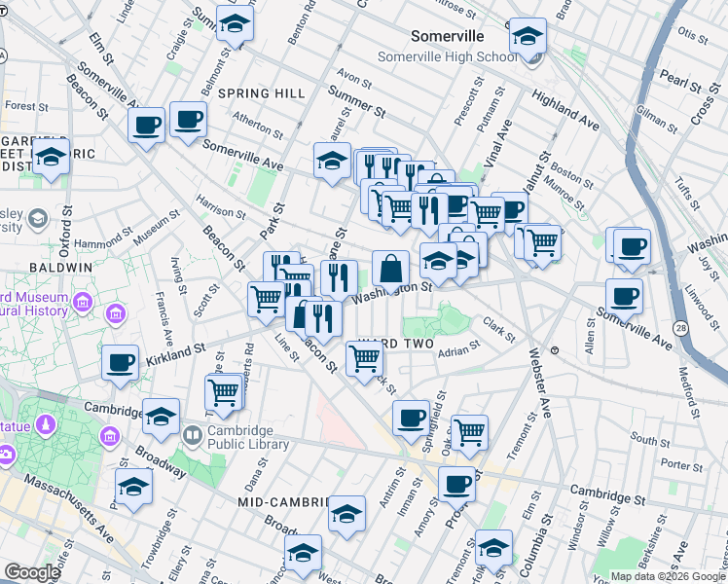Select the cafe marker left of Springfield St

tap(411, 420)
